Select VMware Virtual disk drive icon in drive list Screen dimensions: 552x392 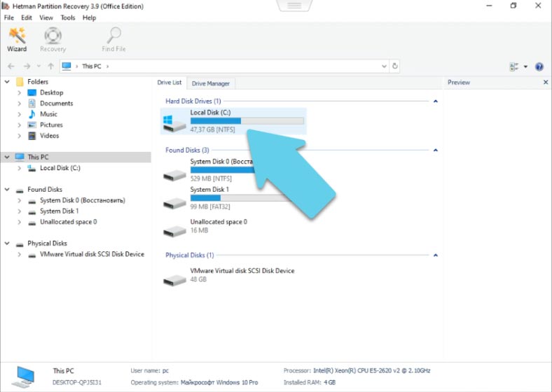coord(174,280)
